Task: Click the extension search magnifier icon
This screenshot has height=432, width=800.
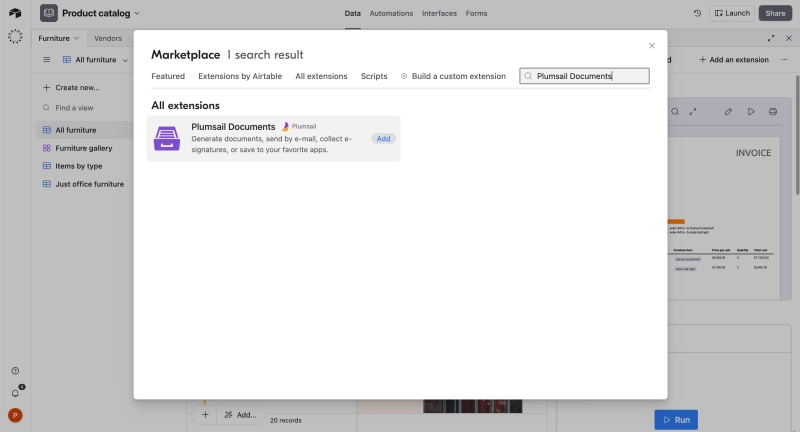Action: click(675, 112)
